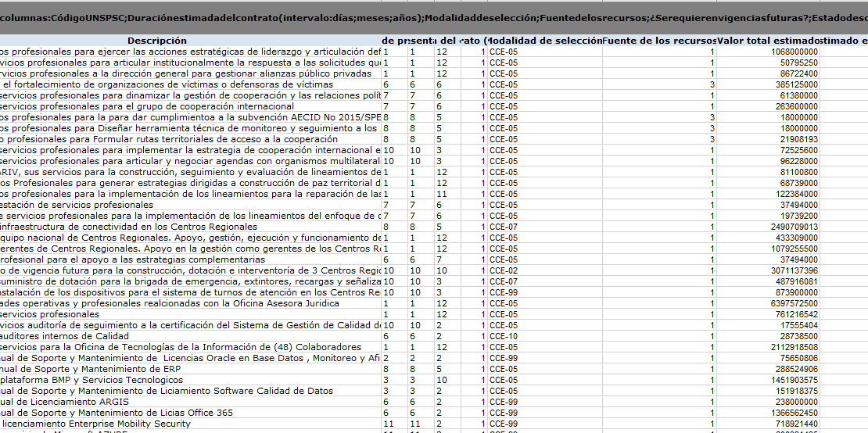Click the 'Licias Office 365' description cell
The height and width of the screenshot is (433, 868).
click(x=191, y=413)
